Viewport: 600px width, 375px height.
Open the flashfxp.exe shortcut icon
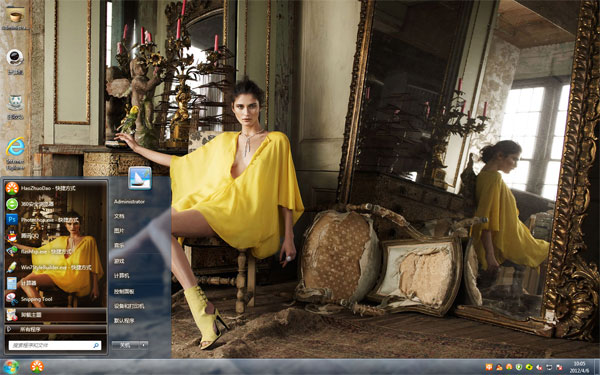pyautogui.click(x=12, y=251)
